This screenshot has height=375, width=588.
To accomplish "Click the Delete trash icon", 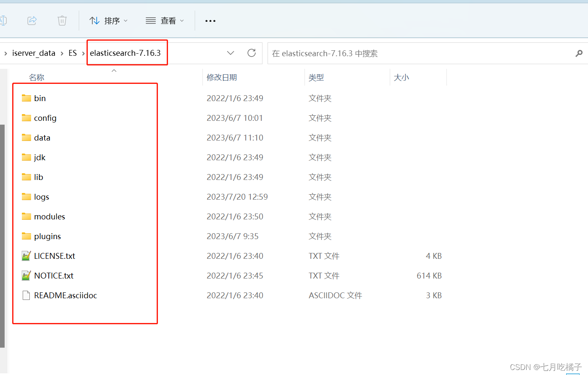I will [62, 20].
